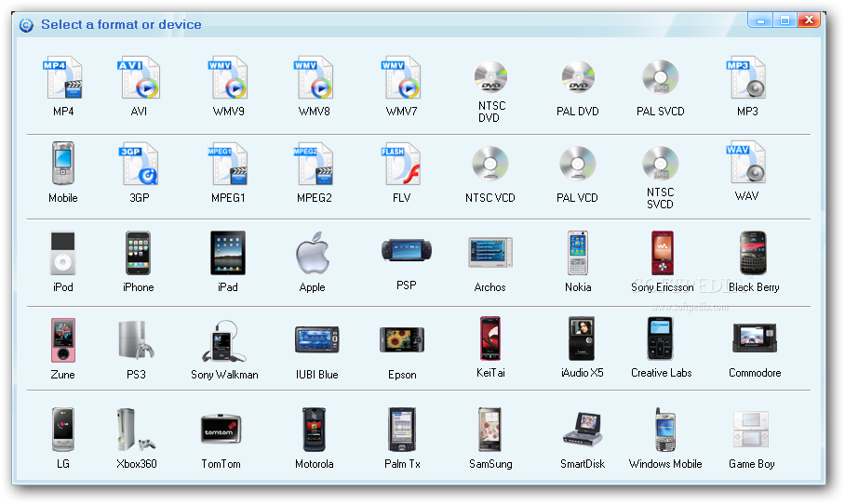The height and width of the screenshot is (504, 845).
Task: Select the NTSC VCD disc icon
Action: (490, 163)
